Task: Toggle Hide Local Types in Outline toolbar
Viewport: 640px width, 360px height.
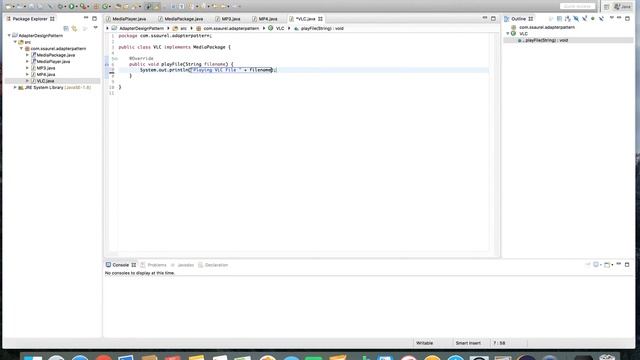Action: (601, 19)
